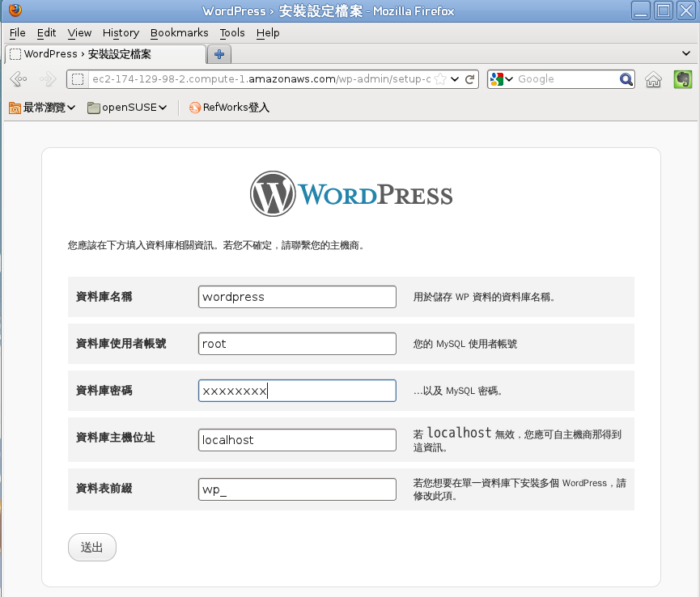
Task: Go to the Home page icon
Action: [x=653, y=79]
